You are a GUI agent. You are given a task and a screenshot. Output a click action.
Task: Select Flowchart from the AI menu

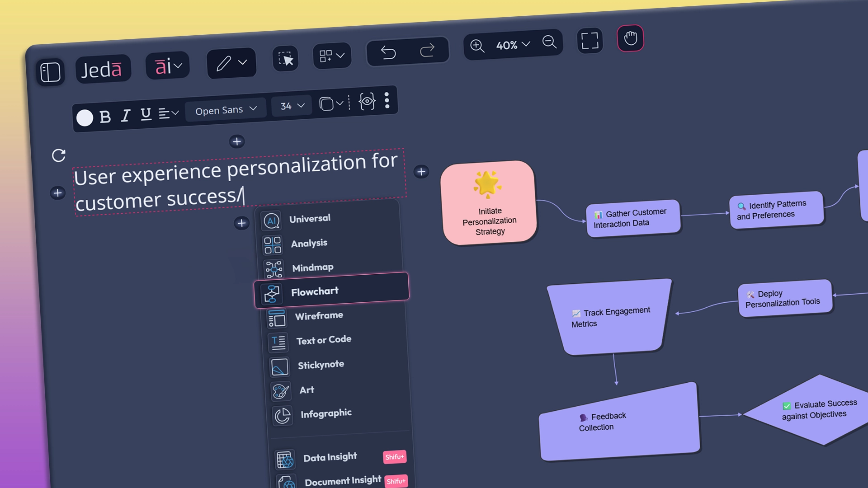(x=315, y=291)
